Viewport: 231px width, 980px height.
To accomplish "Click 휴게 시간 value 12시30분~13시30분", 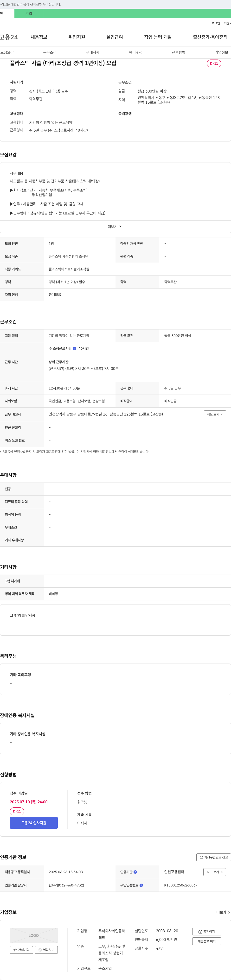I will tap(64, 389).
